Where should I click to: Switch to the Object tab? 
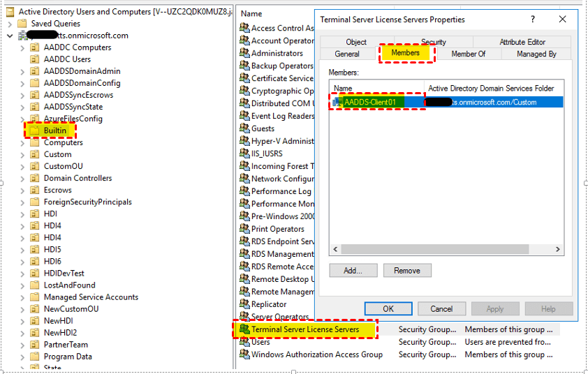356,42
